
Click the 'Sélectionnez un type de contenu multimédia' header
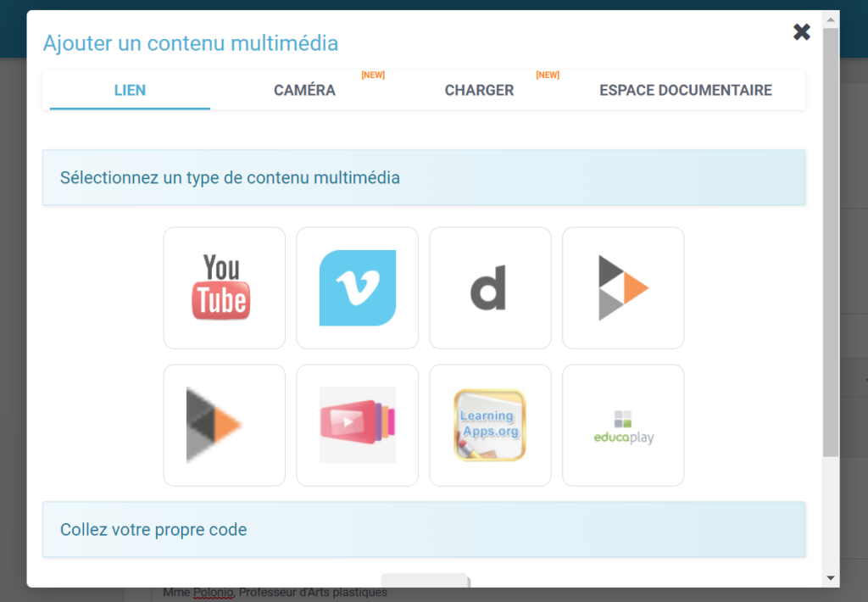click(424, 178)
